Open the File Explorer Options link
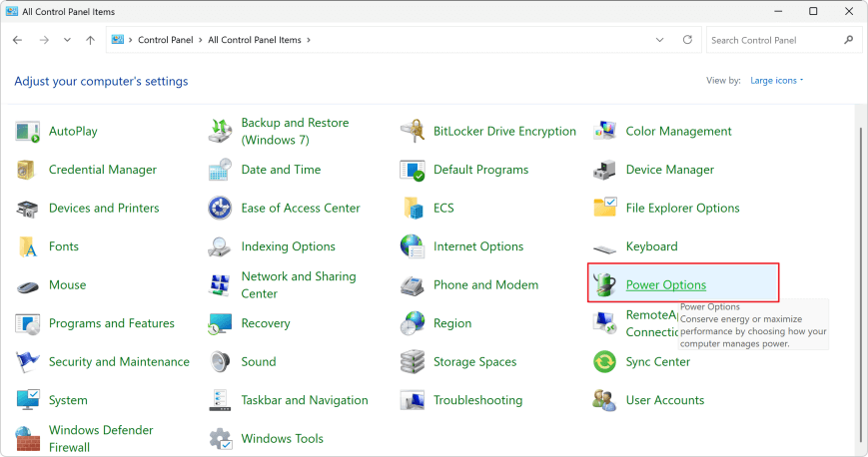The image size is (868, 457). pyautogui.click(x=682, y=208)
